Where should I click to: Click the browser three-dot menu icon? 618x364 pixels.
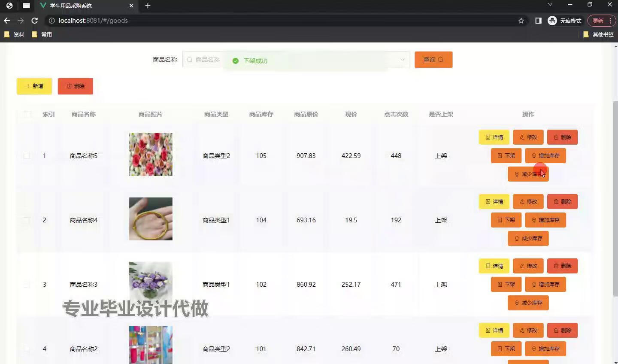pyautogui.click(x=610, y=21)
